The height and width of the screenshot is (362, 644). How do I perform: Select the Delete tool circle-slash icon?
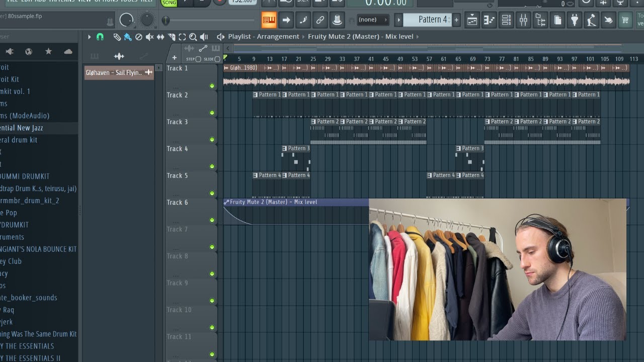point(139,37)
